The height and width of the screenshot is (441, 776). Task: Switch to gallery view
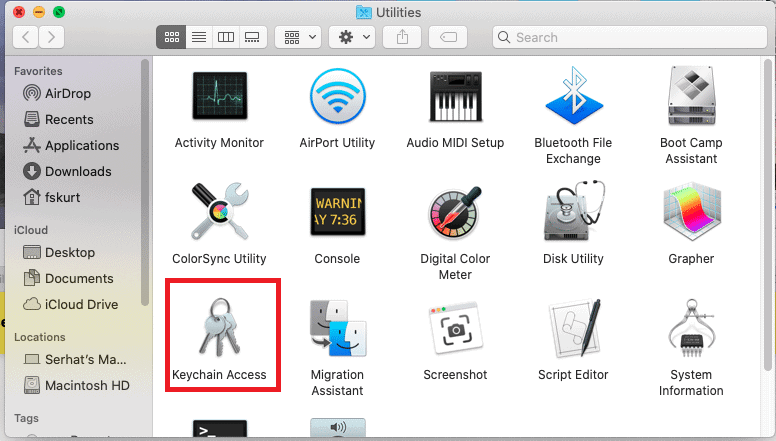253,37
